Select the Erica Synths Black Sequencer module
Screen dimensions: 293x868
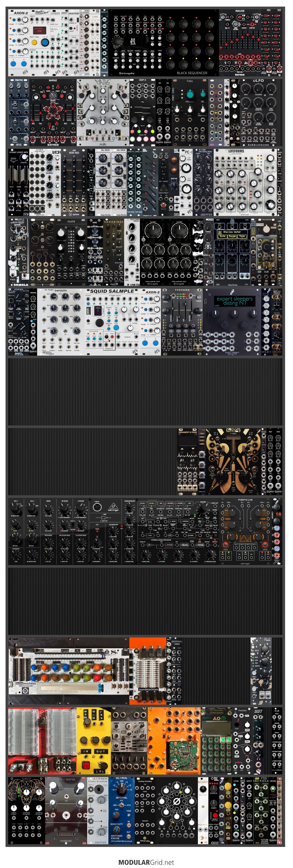coord(164,43)
